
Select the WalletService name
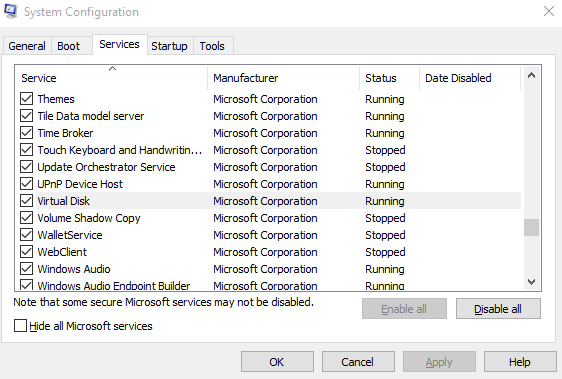point(70,235)
